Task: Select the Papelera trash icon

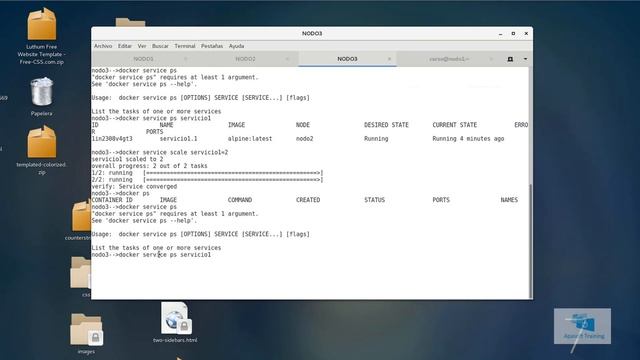Action: [42, 96]
